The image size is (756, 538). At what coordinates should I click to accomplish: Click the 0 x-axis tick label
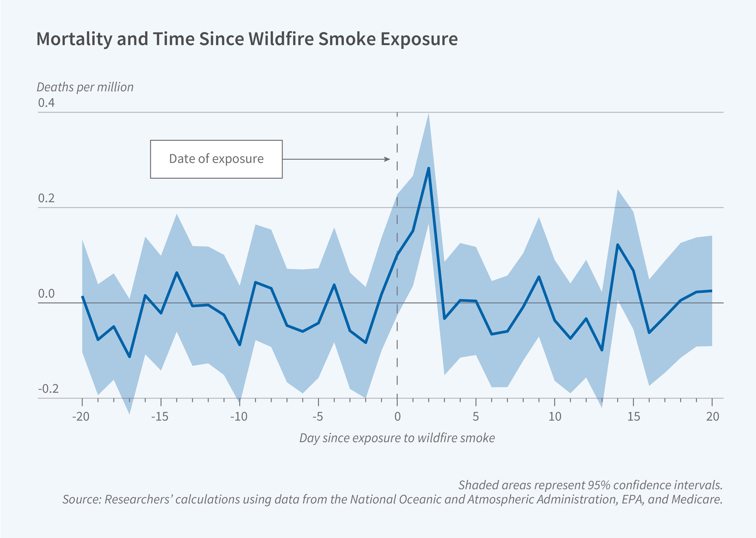[x=397, y=417]
